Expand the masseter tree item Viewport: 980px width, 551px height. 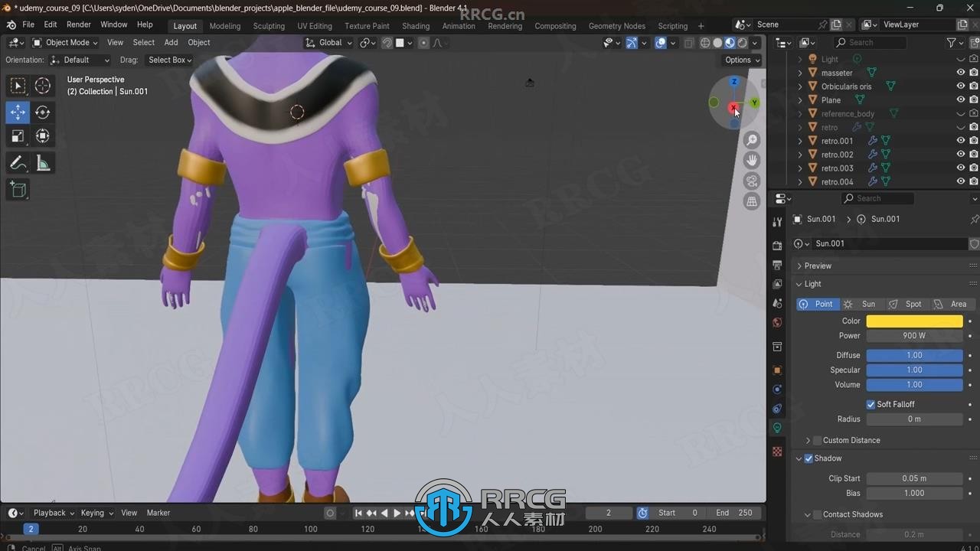(801, 73)
